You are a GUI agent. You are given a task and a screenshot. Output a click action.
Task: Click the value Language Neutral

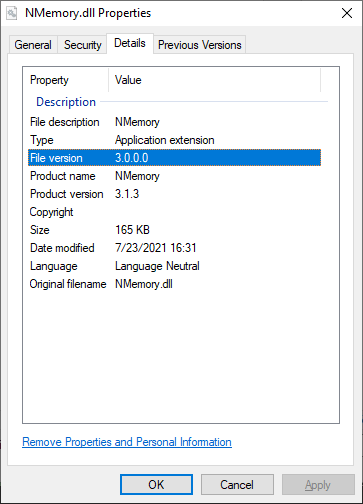157,266
